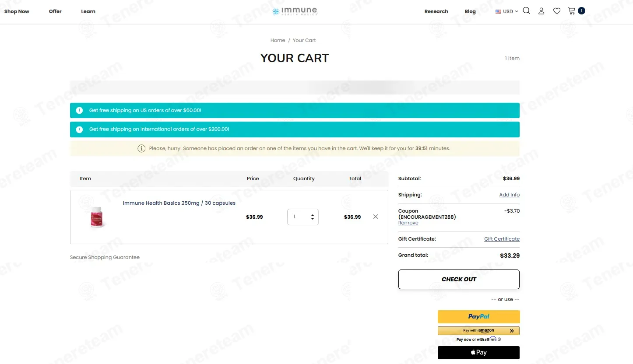The height and width of the screenshot is (364, 633).
Task: Click the info icon beside international shipping notice
Action: coord(79,129)
